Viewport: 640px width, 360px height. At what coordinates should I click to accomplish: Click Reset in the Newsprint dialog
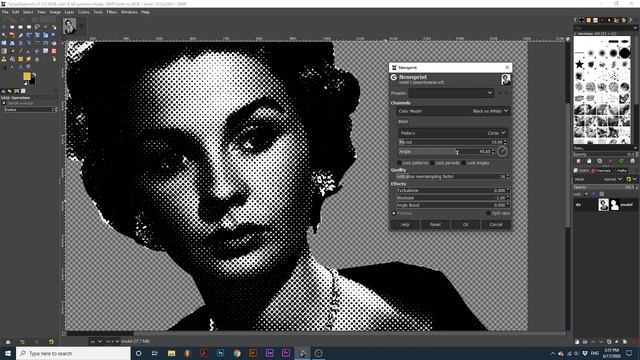pos(435,224)
